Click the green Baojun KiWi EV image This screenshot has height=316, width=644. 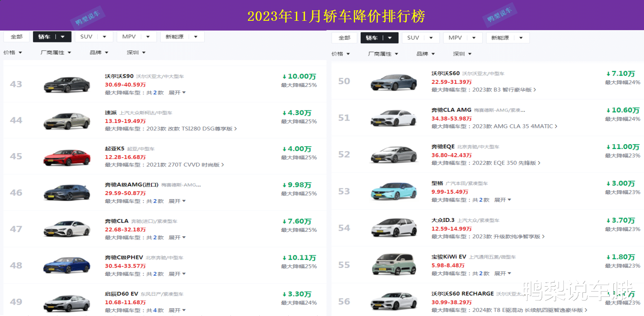tap(394, 265)
